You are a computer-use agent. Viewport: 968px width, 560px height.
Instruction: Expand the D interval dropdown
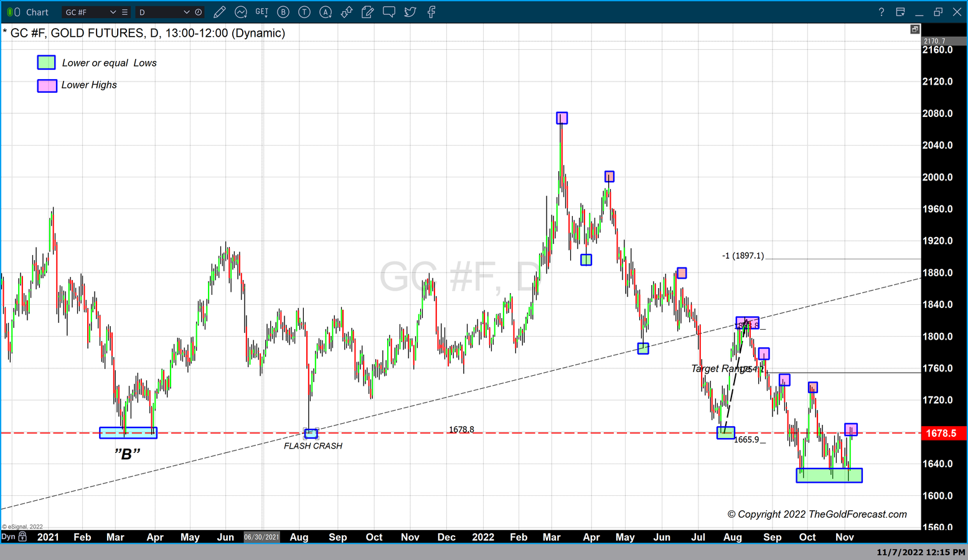186,12
